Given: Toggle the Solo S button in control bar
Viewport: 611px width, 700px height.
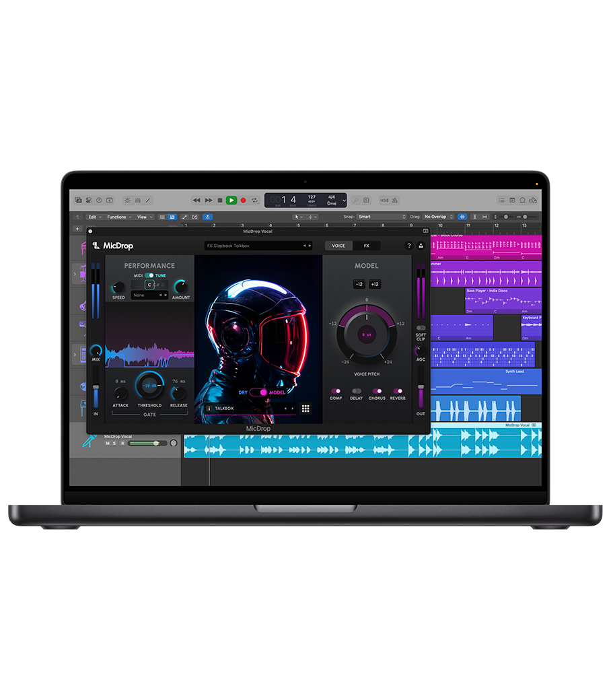Looking at the screenshot, I should (367, 201).
